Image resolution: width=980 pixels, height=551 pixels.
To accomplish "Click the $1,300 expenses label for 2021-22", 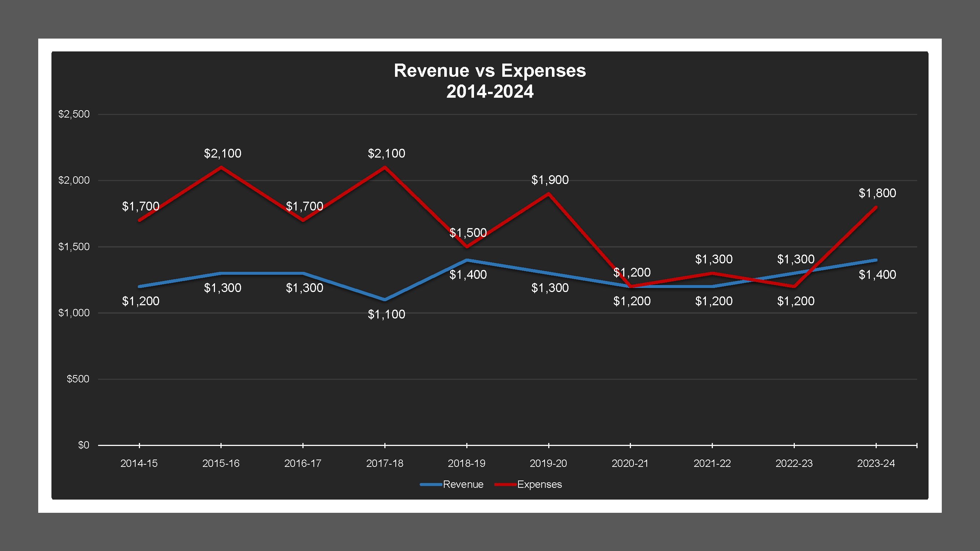I will pyautogui.click(x=714, y=259).
